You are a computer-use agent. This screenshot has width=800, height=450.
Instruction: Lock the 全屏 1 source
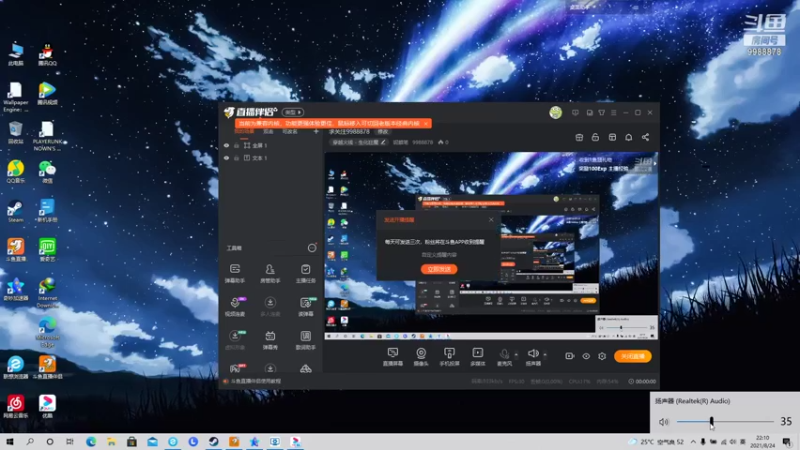pyautogui.click(x=237, y=145)
